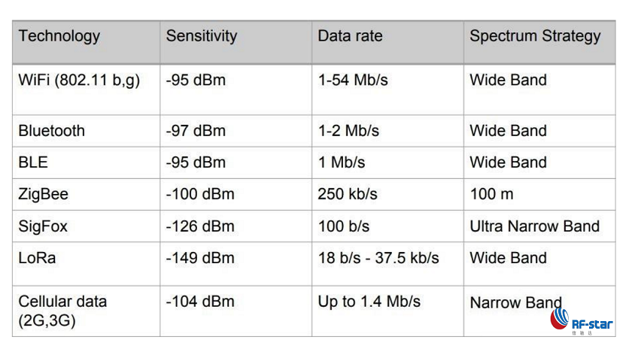Click the 18 b/s - 37.5 kb/s cell
Viewport: 632px width, 364px height.
pos(378,258)
